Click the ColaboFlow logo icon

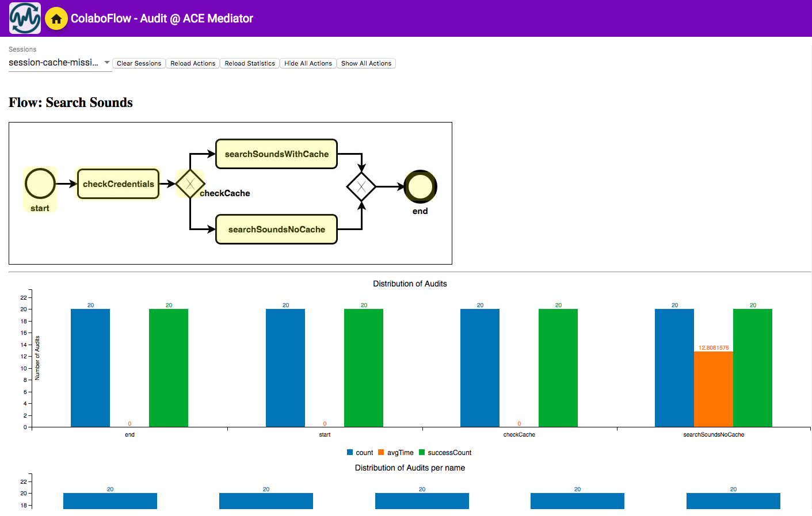(25, 18)
